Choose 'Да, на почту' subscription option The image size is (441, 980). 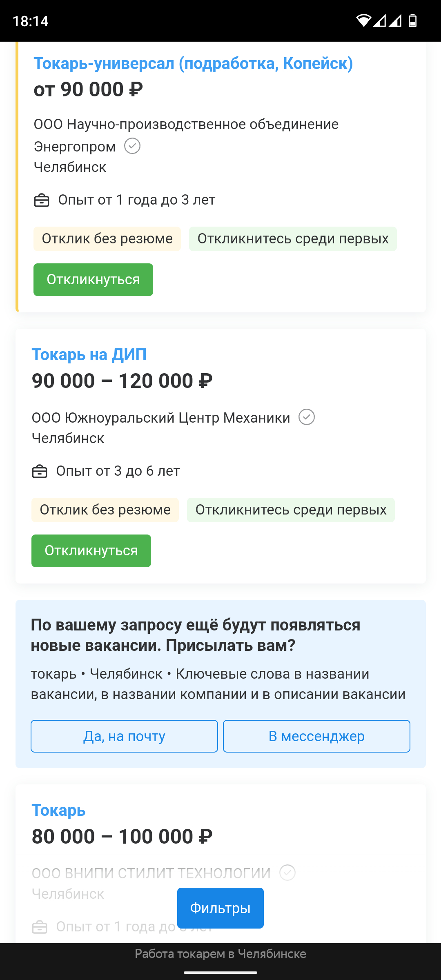click(124, 736)
